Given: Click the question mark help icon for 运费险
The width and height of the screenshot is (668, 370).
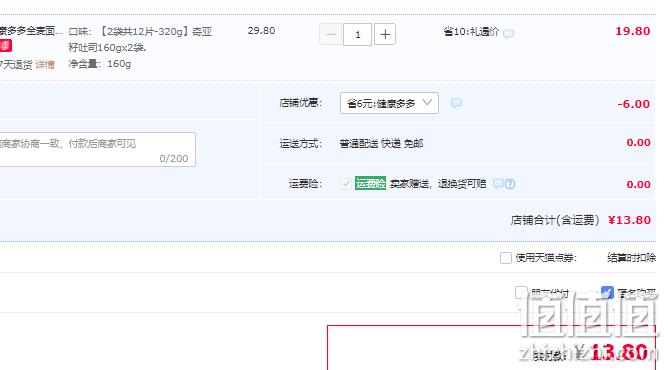Looking at the screenshot, I should click(x=510, y=184).
